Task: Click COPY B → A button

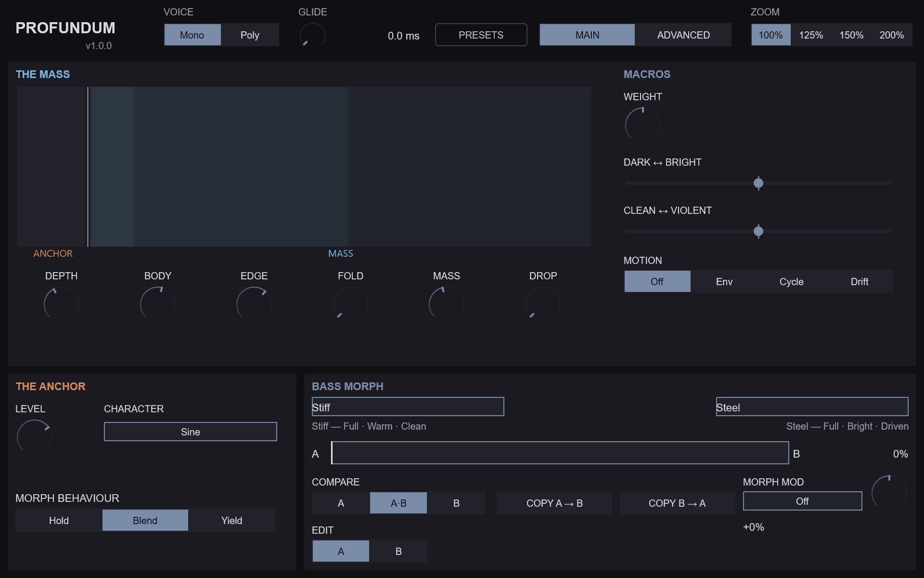Action: click(x=677, y=503)
